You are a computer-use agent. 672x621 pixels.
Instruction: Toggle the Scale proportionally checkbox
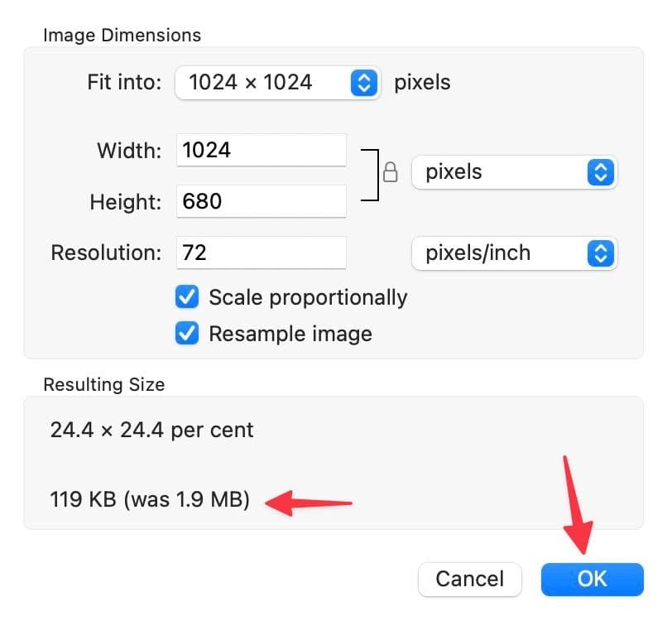click(188, 297)
